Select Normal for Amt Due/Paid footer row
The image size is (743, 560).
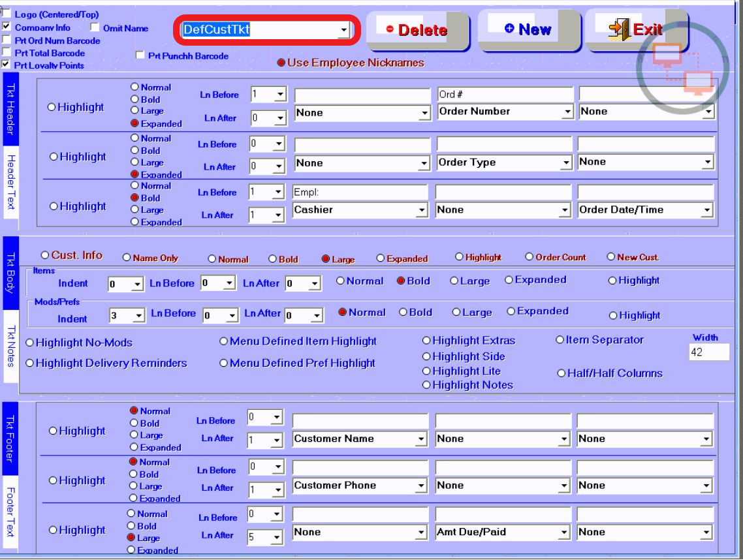coord(131,514)
